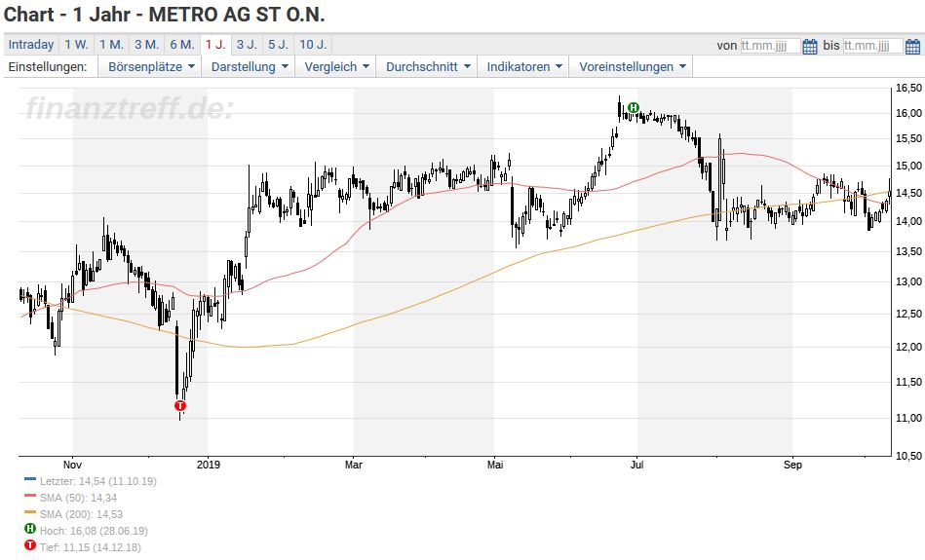The width and height of the screenshot is (925, 560).
Task: Click 'Tief: 11,15 (14.12.18)' legend text
Action: point(91,547)
